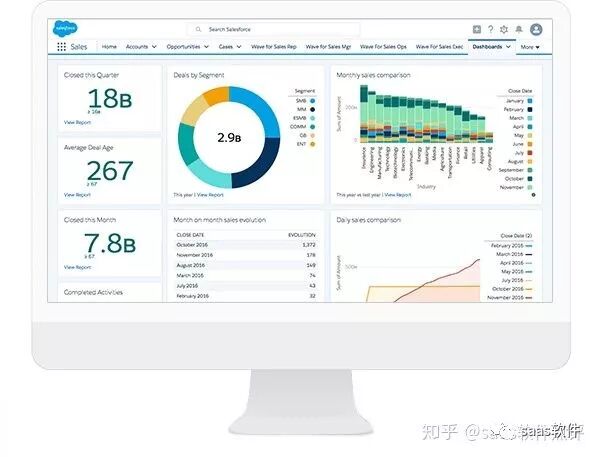Select the August 2016 table row
This screenshot has height=457, width=600.
246,265
